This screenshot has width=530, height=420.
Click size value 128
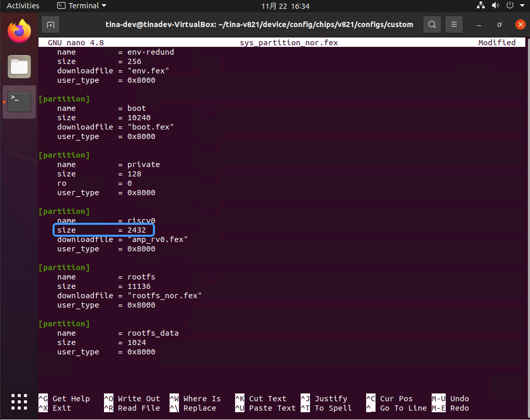pos(134,174)
